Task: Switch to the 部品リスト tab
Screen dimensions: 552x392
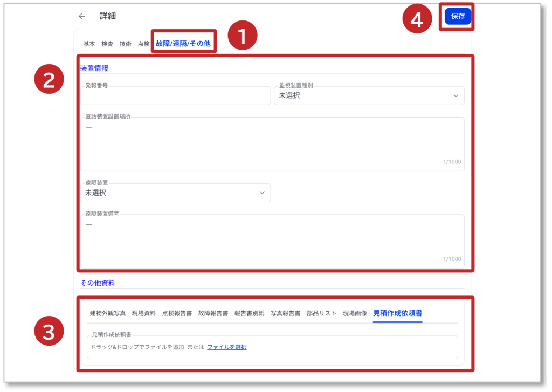Action: pos(321,313)
